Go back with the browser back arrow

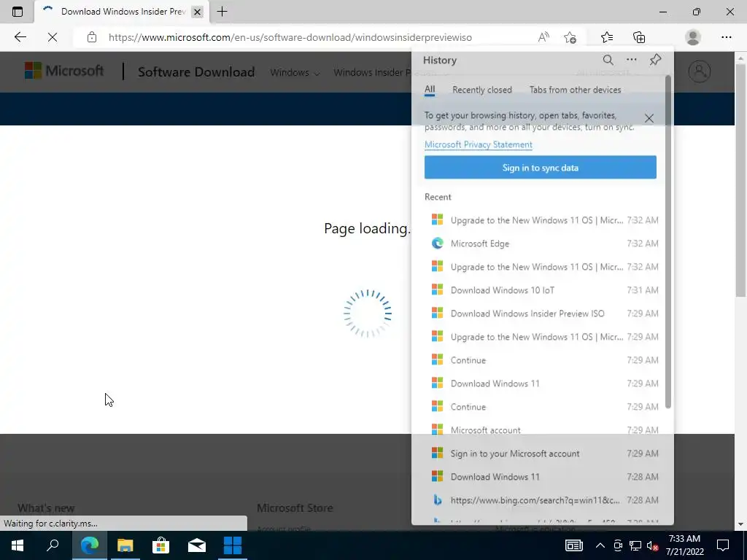click(20, 37)
